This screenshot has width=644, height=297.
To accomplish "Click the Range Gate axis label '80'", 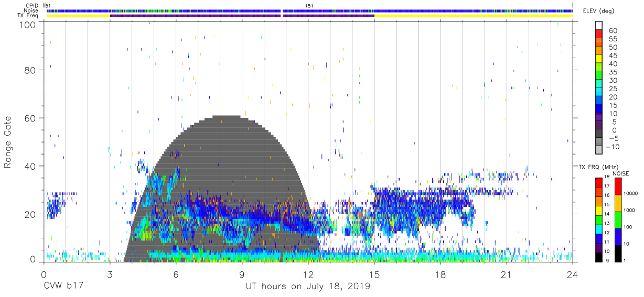I will click(30, 71).
